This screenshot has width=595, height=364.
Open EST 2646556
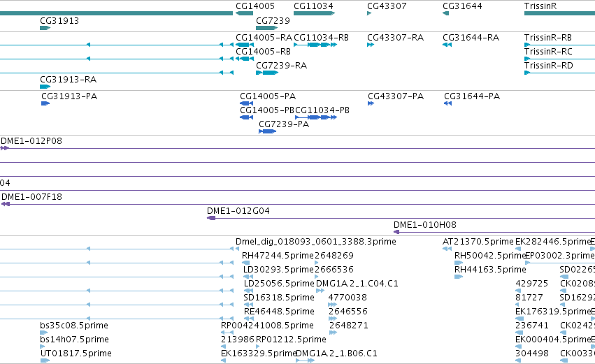tap(348, 312)
